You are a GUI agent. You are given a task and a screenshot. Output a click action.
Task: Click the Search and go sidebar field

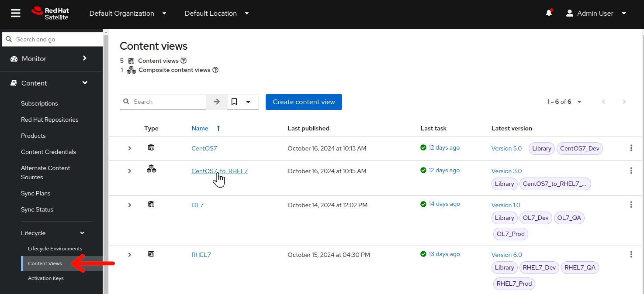[x=52, y=39]
